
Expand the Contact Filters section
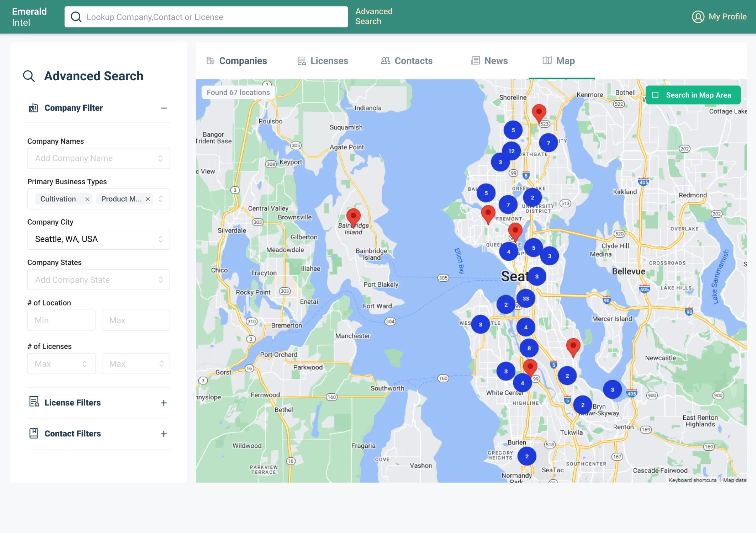[x=164, y=434]
